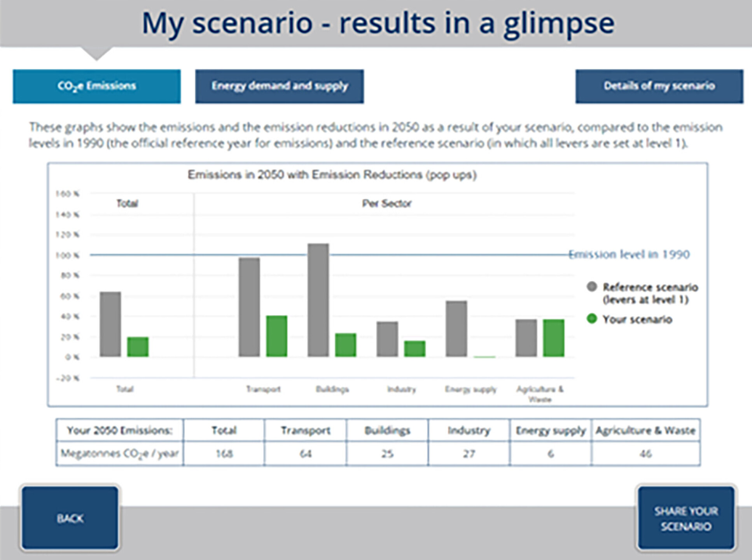Image resolution: width=752 pixels, height=560 pixels.
Task: Click SHARE YOUR SCENARIO button
Action: [686, 518]
